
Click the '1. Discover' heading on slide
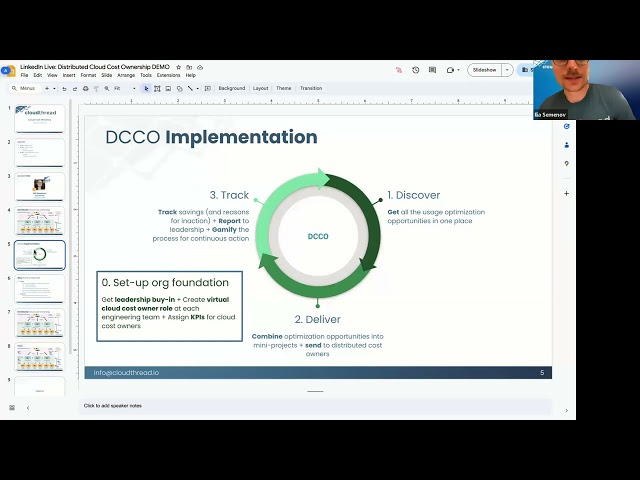click(x=413, y=195)
